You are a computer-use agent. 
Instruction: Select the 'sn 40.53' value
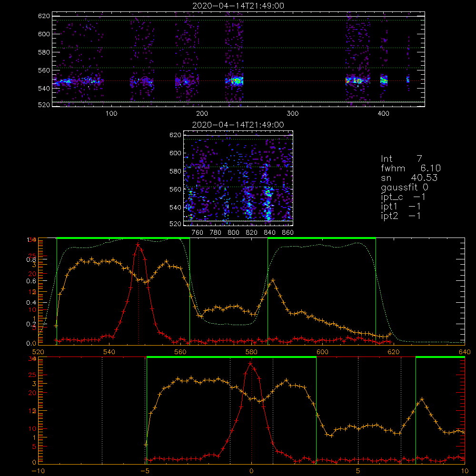tap(409, 178)
